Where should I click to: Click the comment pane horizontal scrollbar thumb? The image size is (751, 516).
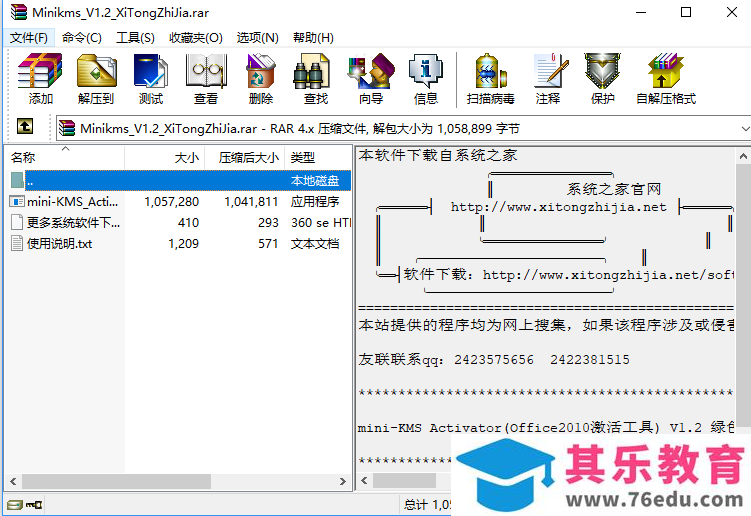(405, 480)
